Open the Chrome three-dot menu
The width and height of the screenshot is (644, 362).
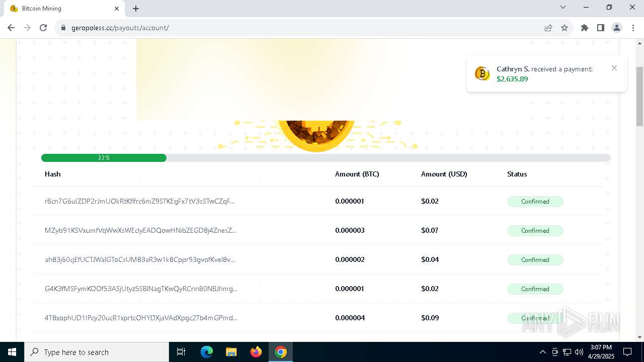tap(633, 28)
